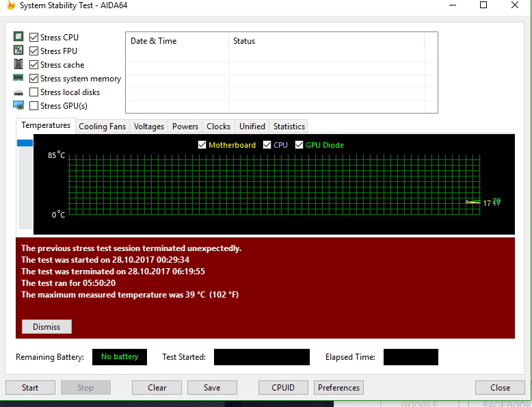Viewport: 532px width, 407px height.
Task: Click the Status column header
Action: [326, 41]
